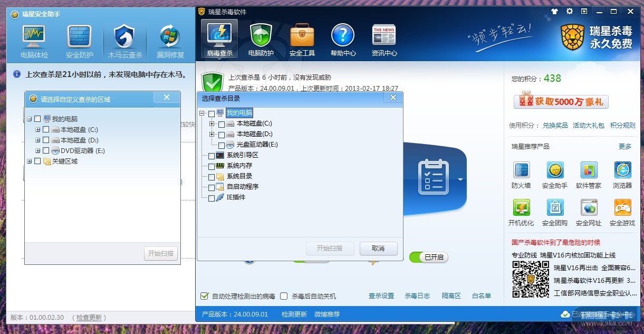Open 帮助中心 help icon
This screenshot has height=334, width=644.
[343, 40]
